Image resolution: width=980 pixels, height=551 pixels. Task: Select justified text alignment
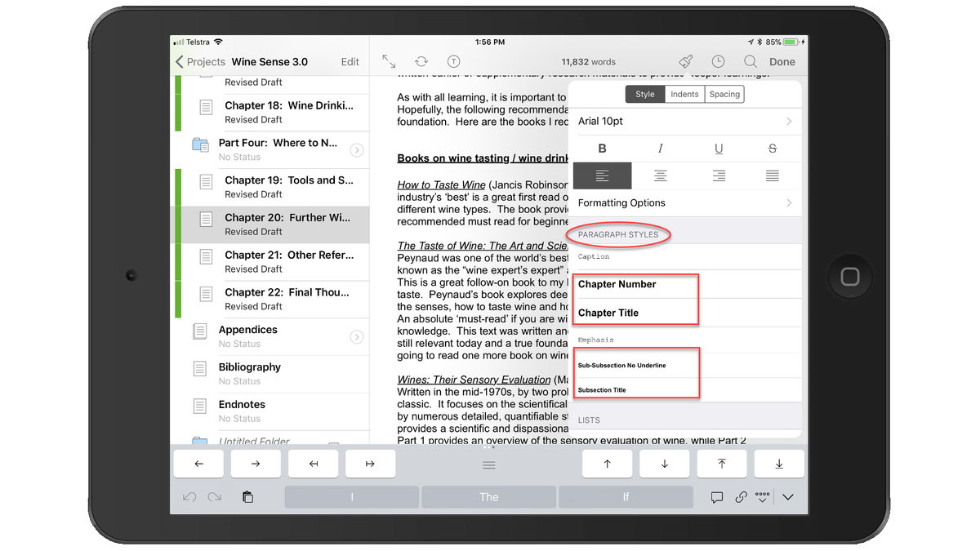773,176
